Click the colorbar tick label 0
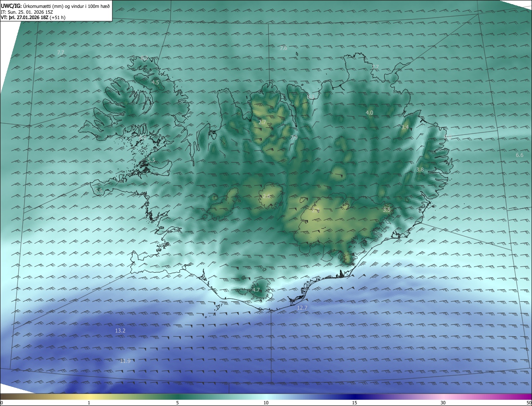 click(2, 403)
